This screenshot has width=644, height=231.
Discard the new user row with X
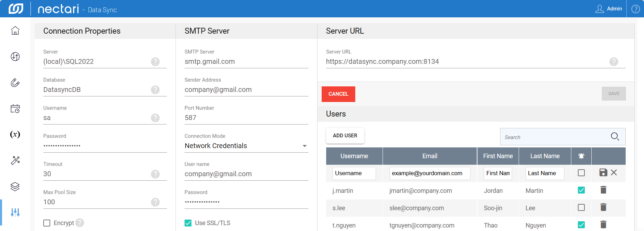614,172
